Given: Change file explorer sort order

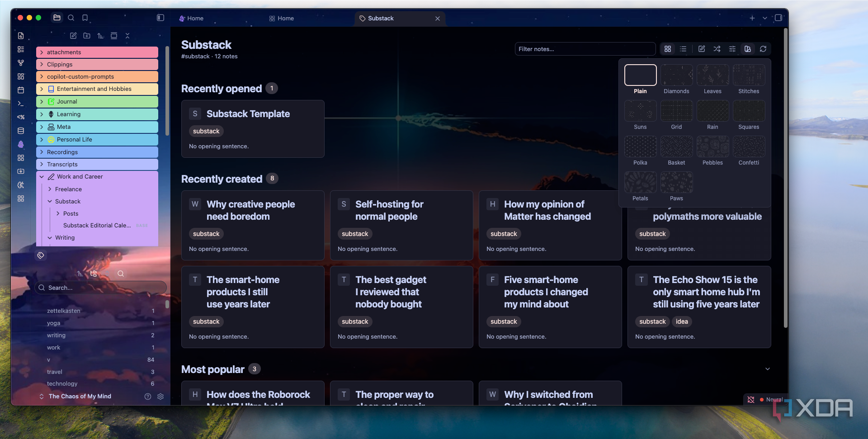Looking at the screenshot, I should 100,36.
